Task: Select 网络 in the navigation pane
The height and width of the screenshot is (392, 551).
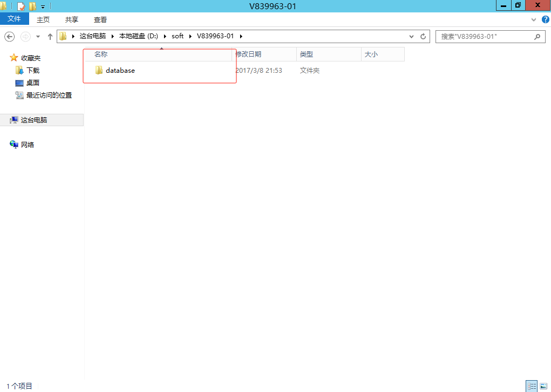Action: click(28, 145)
